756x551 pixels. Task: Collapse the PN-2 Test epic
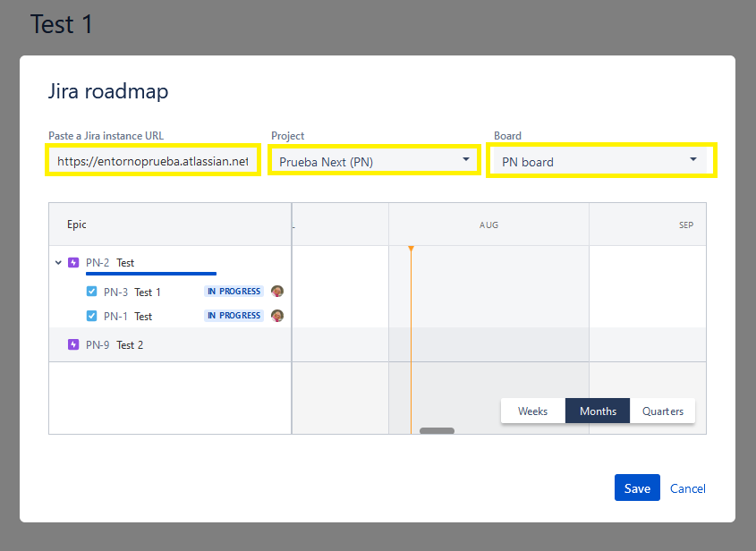(x=58, y=262)
